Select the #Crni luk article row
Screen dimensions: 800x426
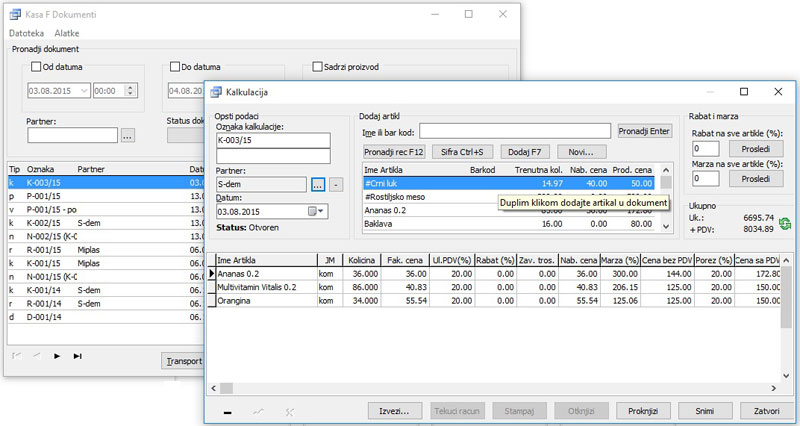509,184
